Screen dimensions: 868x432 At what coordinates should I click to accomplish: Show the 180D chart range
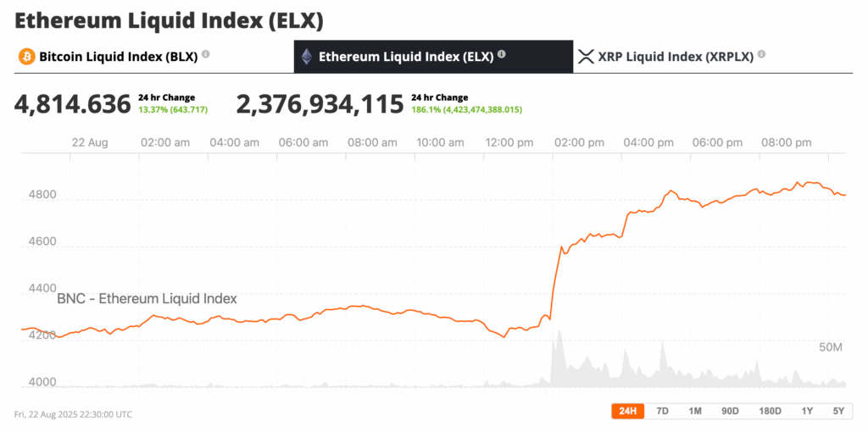[770, 411]
